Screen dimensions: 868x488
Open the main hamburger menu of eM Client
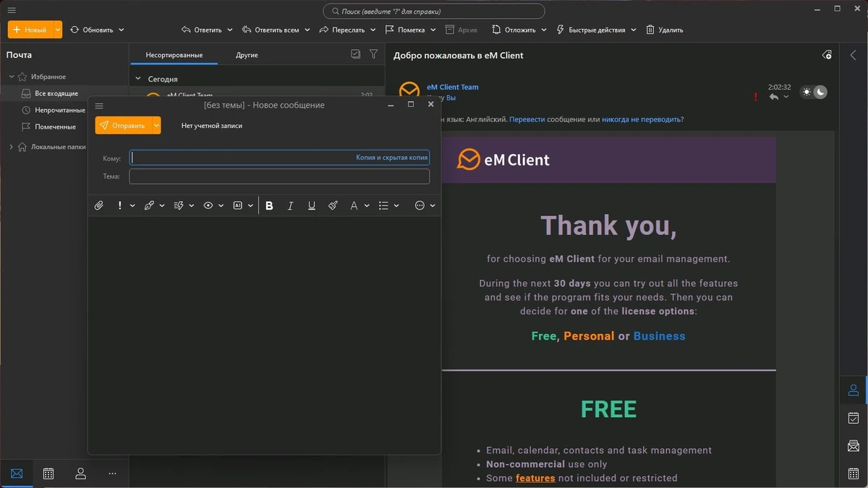[x=12, y=10]
